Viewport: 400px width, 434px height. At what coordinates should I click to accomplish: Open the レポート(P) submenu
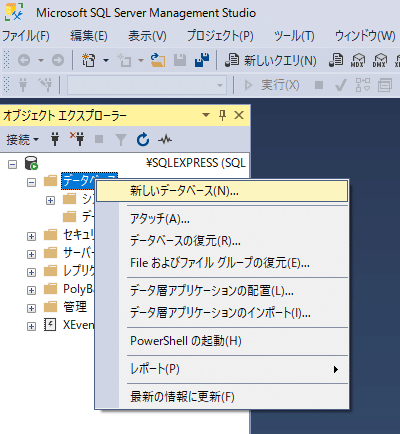pyautogui.click(x=222, y=369)
